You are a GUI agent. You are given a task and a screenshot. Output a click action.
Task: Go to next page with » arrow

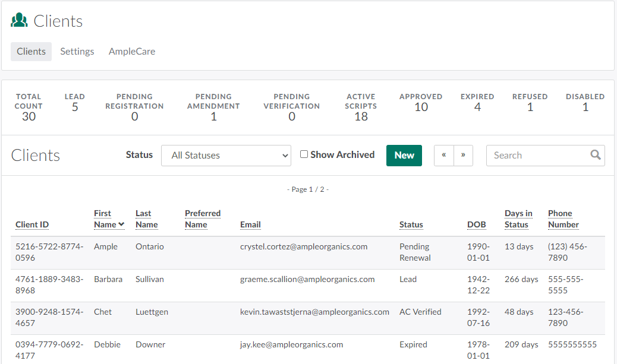(463, 155)
